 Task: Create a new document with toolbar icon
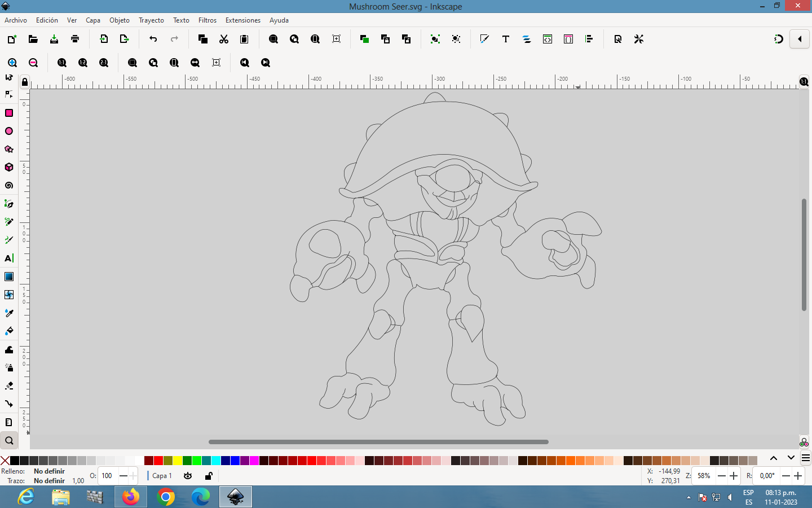pyautogui.click(x=12, y=39)
